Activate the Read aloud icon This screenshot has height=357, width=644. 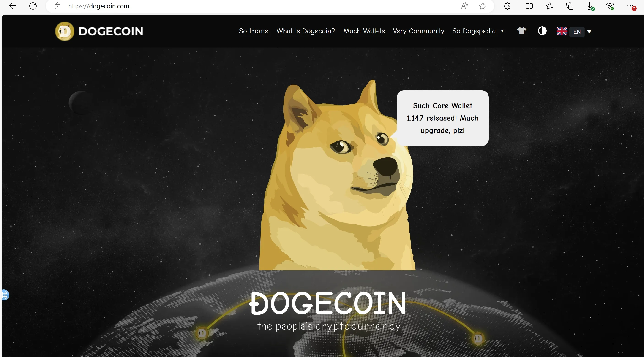464,6
